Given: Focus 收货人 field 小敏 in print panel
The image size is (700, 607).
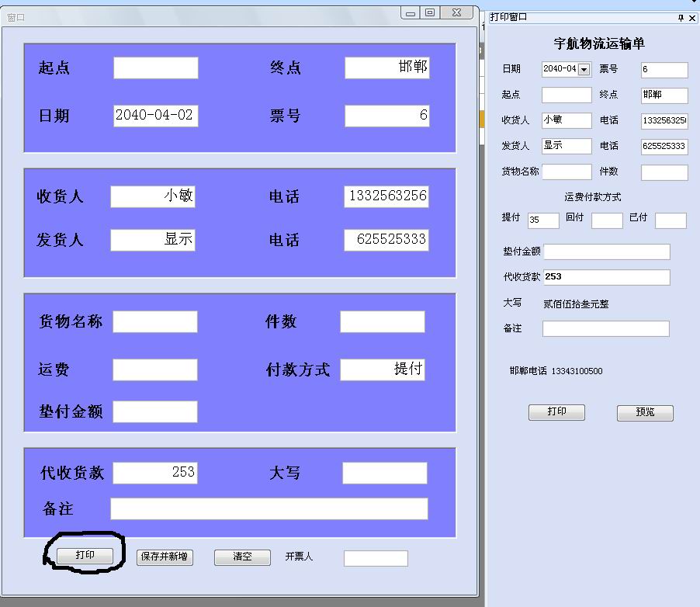Looking at the screenshot, I should pyautogui.click(x=567, y=120).
